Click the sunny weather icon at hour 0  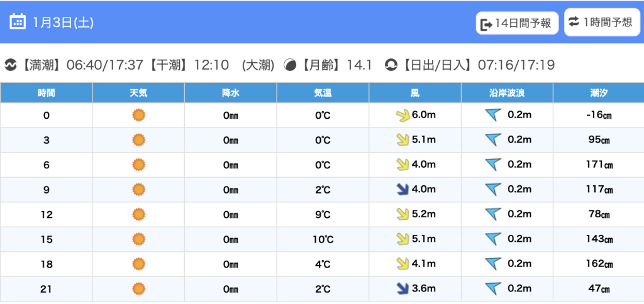(x=138, y=115)
